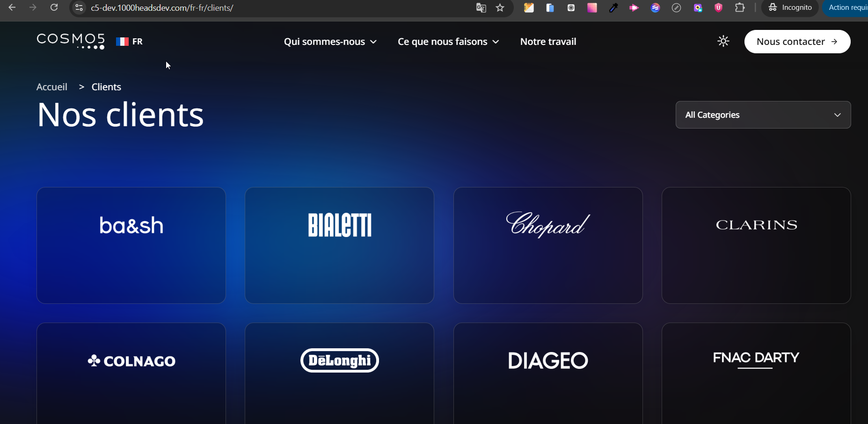868x424 pixels.
Task: Click the address bar URL
Action: [x=162, y=8]
